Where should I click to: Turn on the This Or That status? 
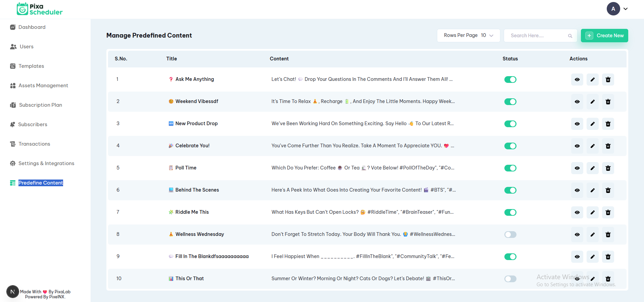(x=510, y=279)
